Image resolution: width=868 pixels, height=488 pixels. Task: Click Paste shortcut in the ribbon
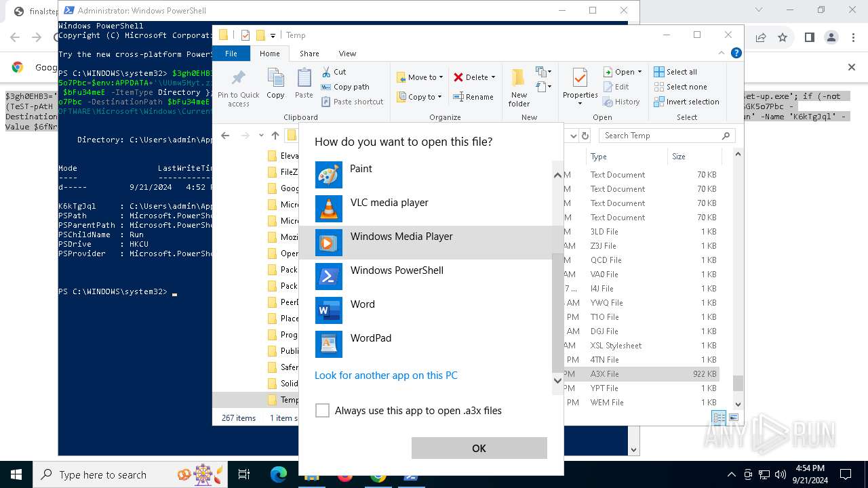[352, 102]
